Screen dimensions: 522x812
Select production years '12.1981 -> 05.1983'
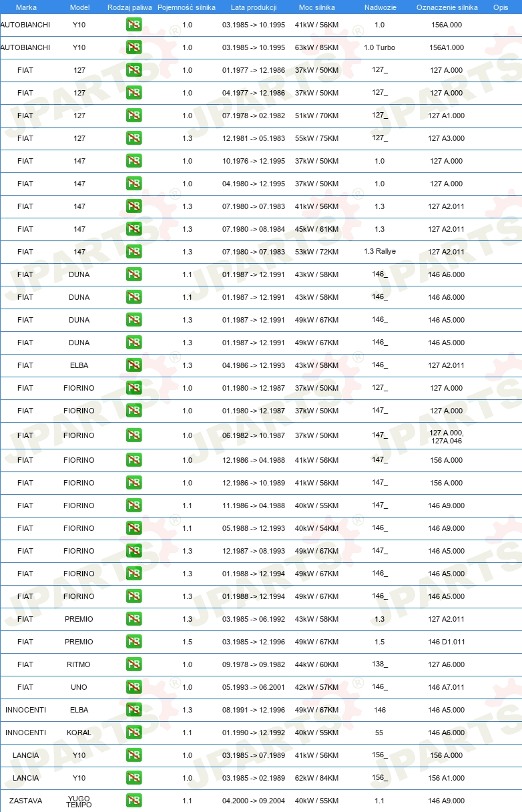point(254,138)
